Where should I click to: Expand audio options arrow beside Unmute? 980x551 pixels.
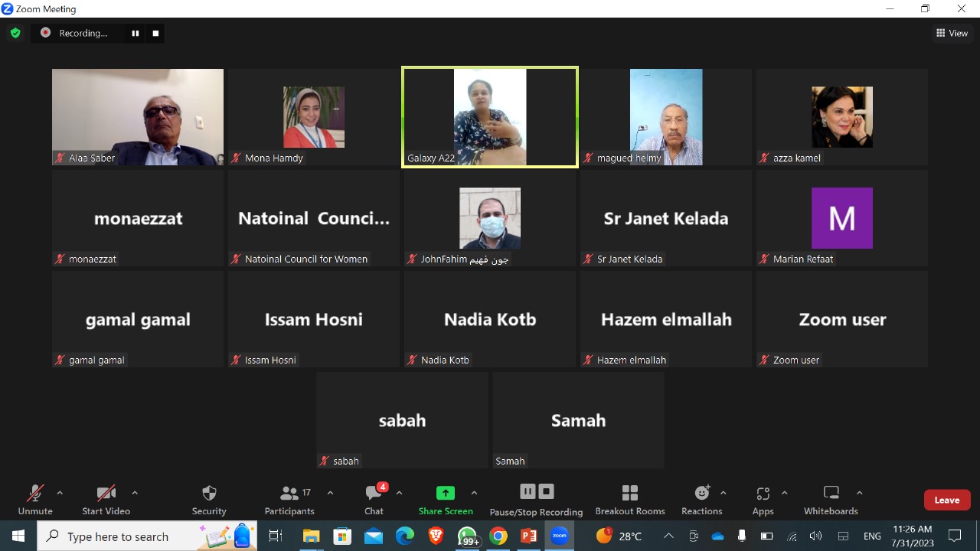tap(60, 493)
